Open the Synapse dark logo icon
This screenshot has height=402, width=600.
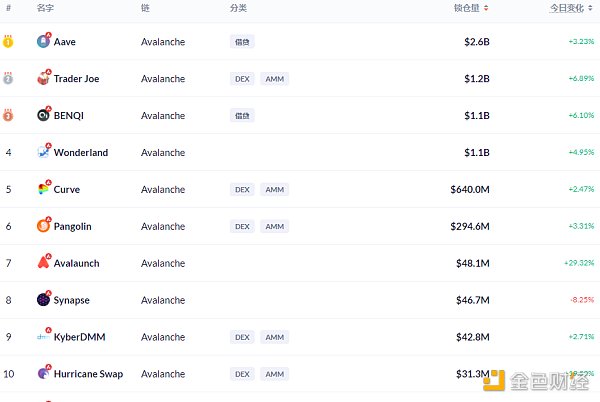point(43,299)
